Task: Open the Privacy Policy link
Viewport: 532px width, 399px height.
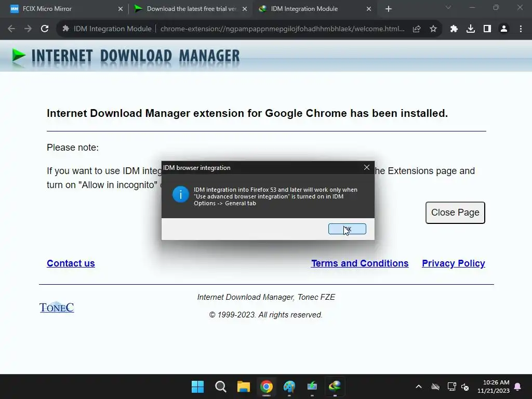Action: [x=454, y=263]
